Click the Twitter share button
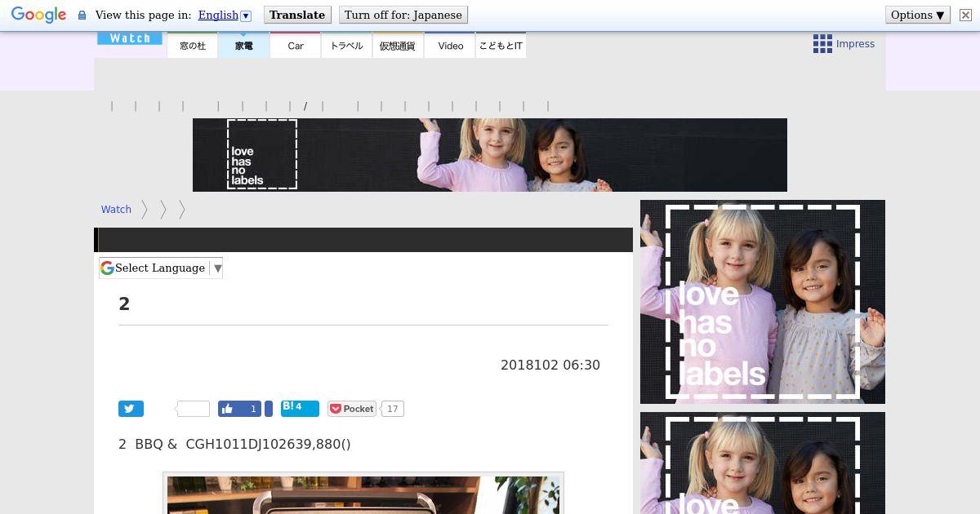Image resolution: width=980 pixels, height=514 pixels. pyautogui.click(x=131, y=409)
